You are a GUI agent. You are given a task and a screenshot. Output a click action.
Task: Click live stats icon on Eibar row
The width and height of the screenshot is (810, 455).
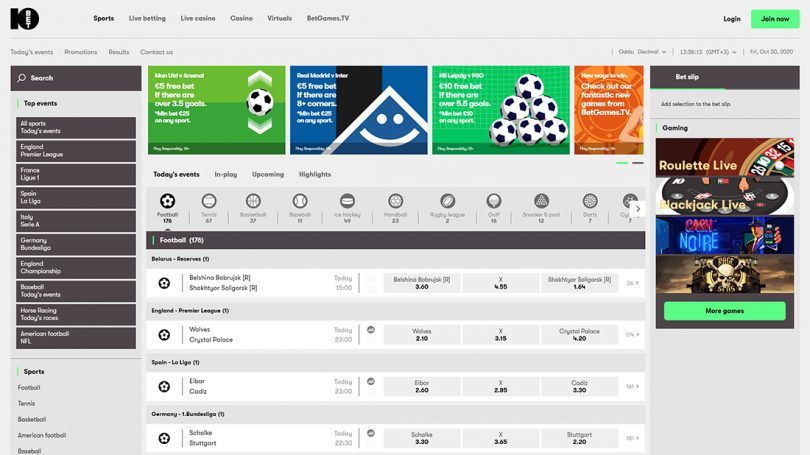[x=371, y=381]
